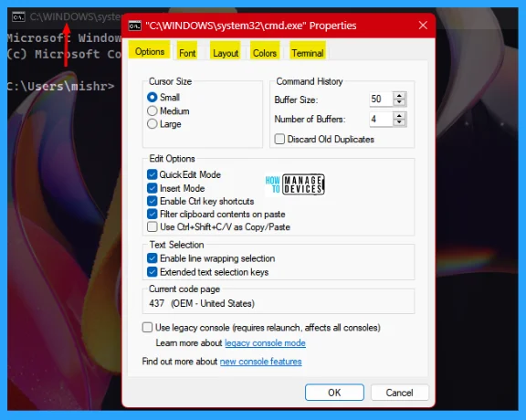The width and height of the screenshot is (526, 420).
Task: Increase Number of Buffers with up arrow
Action: pos(399,116)
